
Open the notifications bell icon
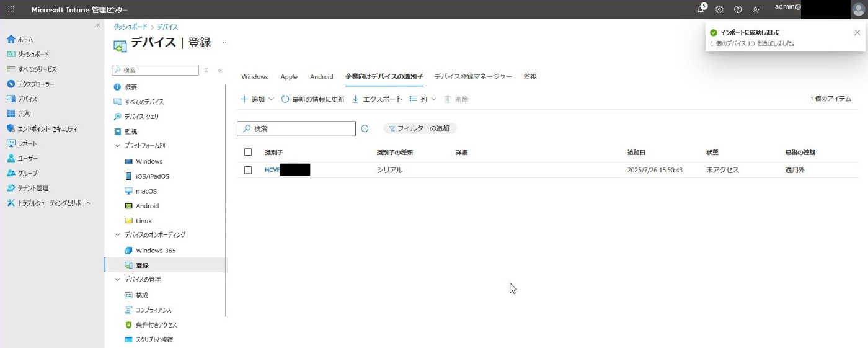tap(701, 9)
